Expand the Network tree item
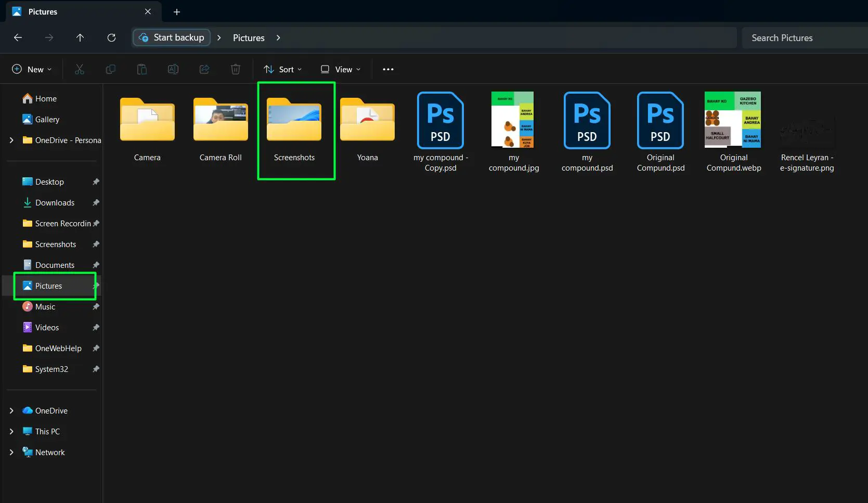868x503 pixels. (x=11, y=452)
